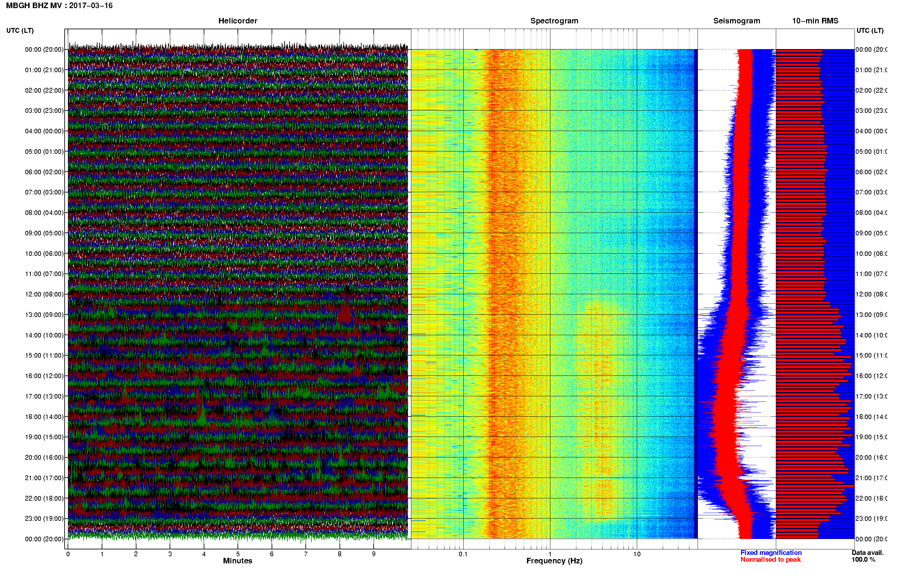Click the '06:00 (02:00)' left time label
The image size is (924, 578).
[44, 172]
